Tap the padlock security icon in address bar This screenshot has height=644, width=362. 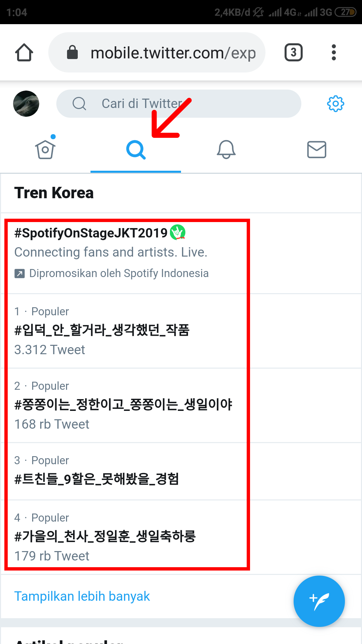[72, 52]
